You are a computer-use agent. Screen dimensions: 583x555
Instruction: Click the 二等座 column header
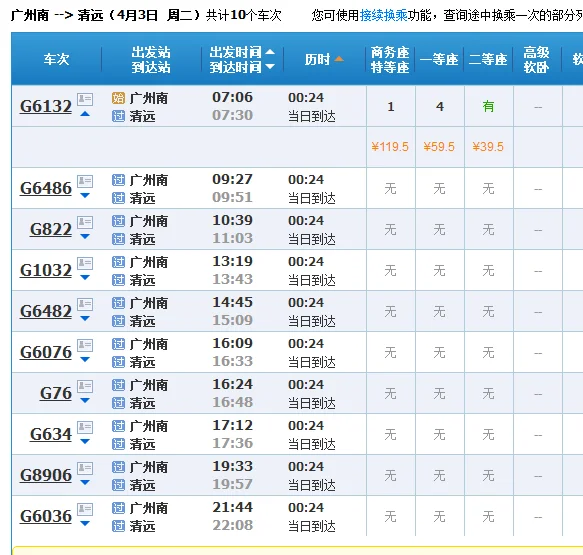click(488, 59)
